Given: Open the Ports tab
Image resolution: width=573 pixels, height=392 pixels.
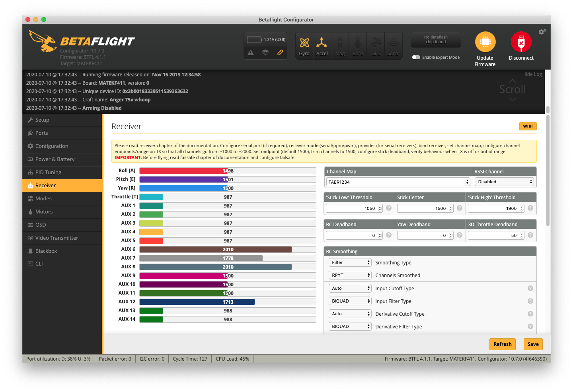Looking at the screenshot, I should (62, 133).
